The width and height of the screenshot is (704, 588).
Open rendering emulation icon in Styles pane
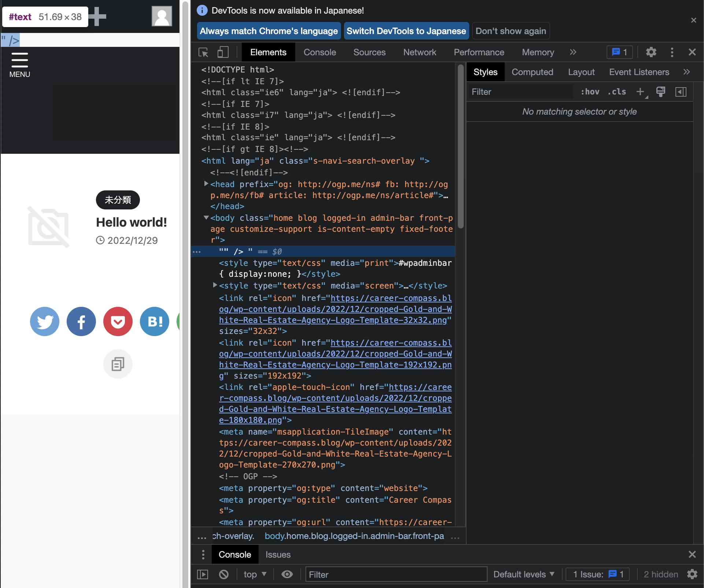(x=661, y=92)
